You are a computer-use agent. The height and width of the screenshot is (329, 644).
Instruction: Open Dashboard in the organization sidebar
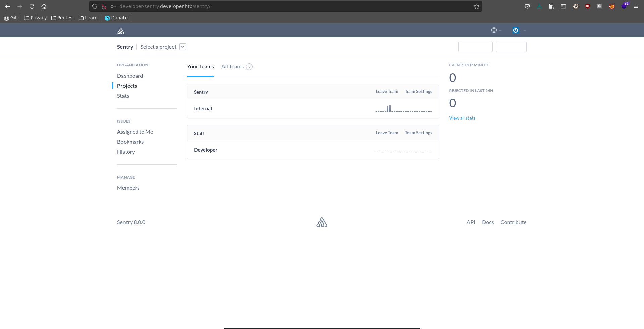(x=130, y=76)
